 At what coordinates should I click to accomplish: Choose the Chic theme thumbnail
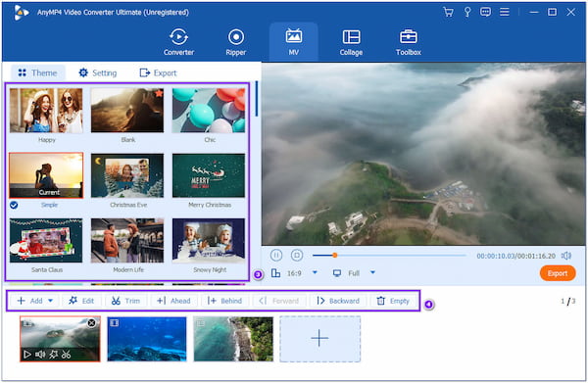coord(209,110)
